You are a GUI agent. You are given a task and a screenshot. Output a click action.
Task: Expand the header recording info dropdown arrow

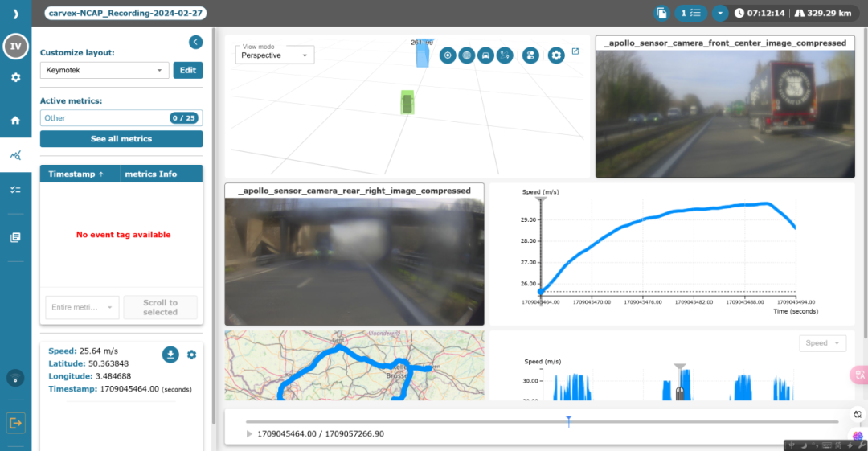pyautogui.click(x=719, y=14)
